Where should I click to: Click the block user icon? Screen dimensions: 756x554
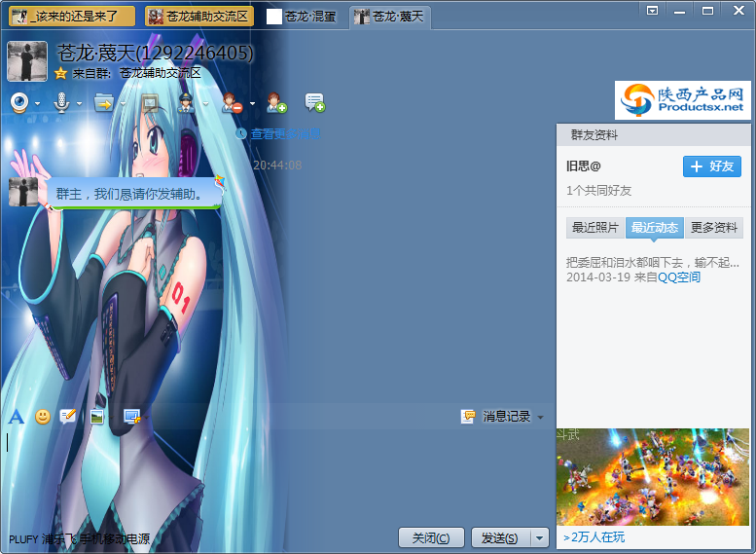(232, 103)
